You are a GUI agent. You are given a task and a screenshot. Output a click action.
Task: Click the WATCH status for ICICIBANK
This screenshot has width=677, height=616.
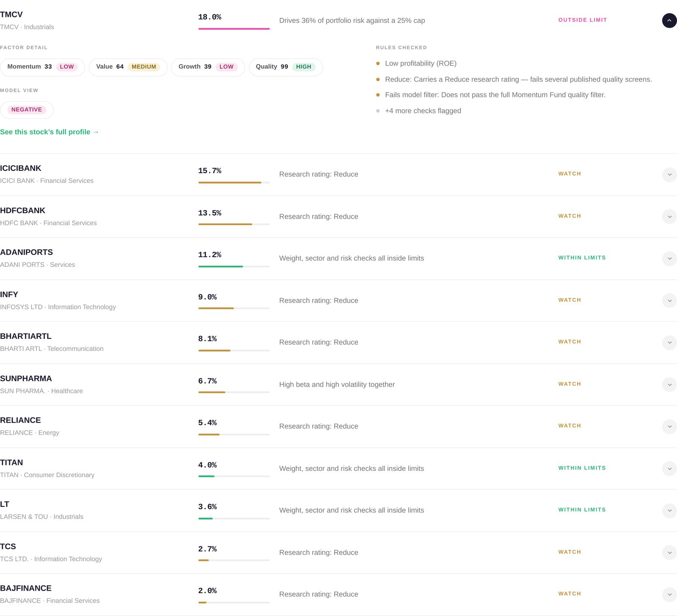point(570,174)
